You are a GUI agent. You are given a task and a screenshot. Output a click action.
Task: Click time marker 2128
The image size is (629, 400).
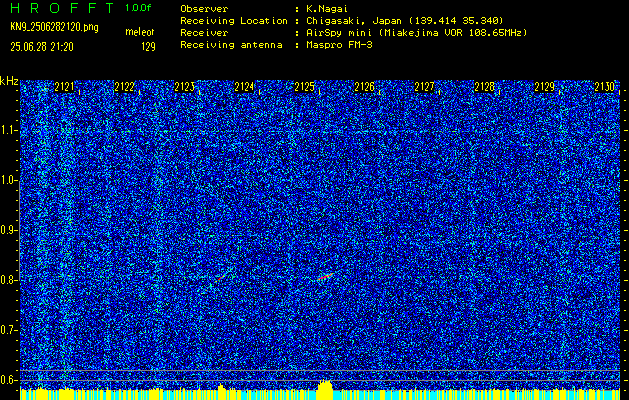coord(485,87)
